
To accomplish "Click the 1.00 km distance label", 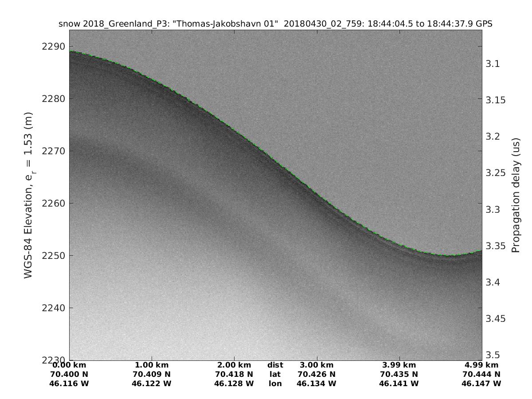I will (152, 365).
